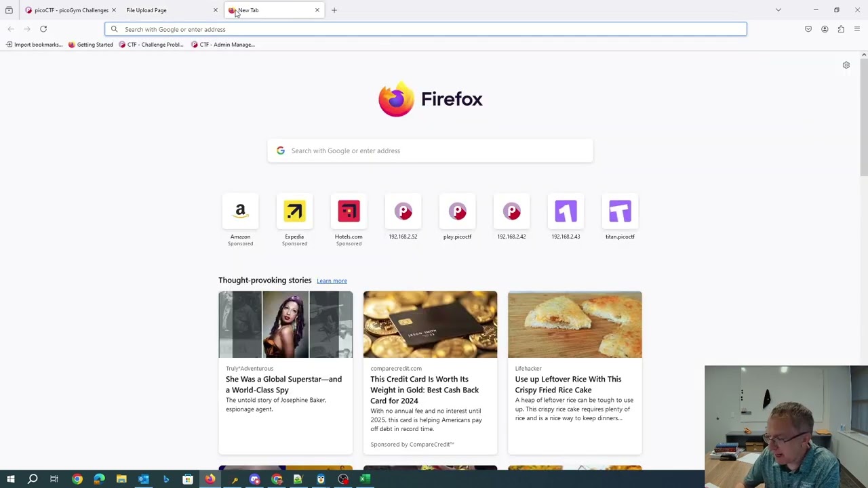Viewport: 868px width, 488px height.
Task: Switch to the File Upload Page tab
Action: pos(172,10)
